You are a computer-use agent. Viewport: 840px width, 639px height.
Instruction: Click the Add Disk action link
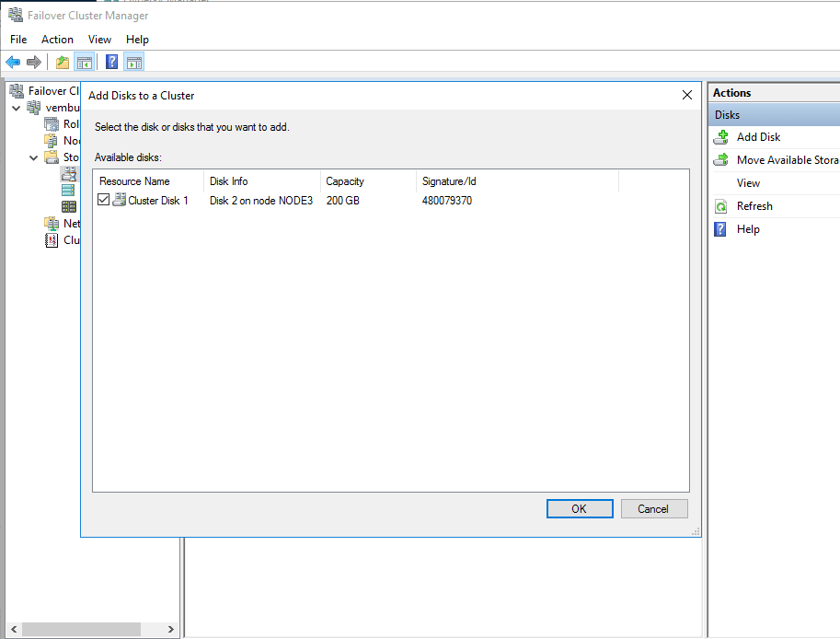coord(758,137)
